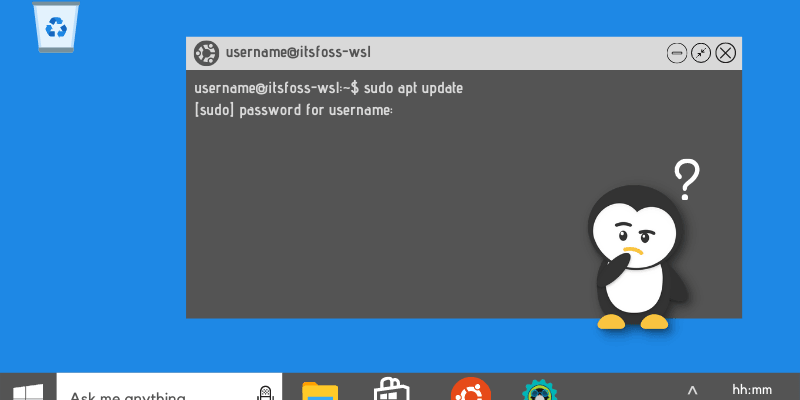This screenshot has width=800, height=400.
Task: Switch to the Ubuntu app on taskbar
Action: 470,389
